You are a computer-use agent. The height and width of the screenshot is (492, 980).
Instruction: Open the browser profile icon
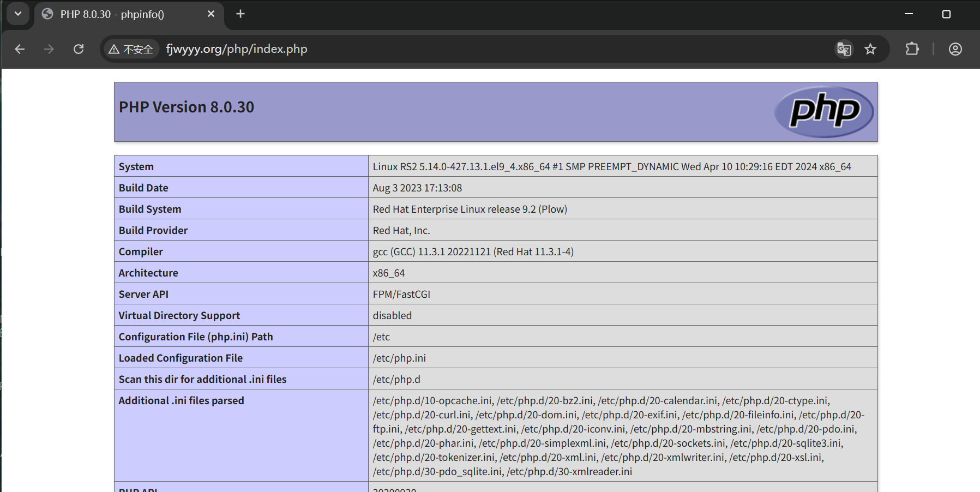click(955, 49)
